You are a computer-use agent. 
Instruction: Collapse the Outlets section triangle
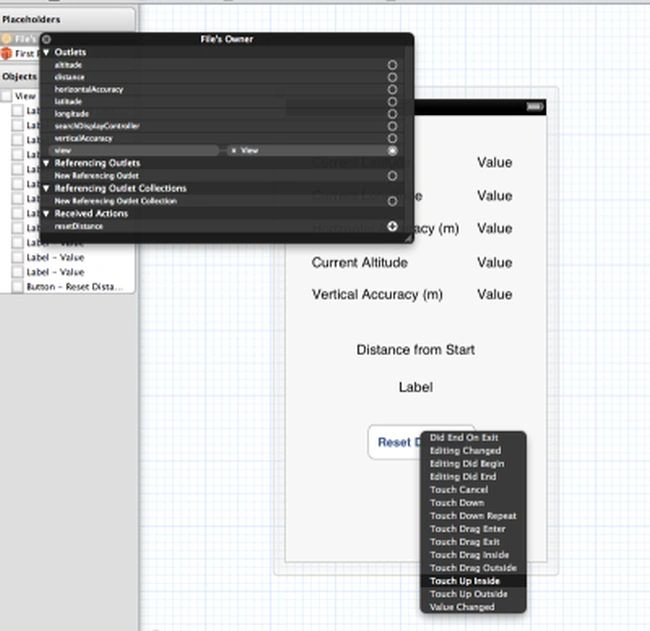point(46,52)
